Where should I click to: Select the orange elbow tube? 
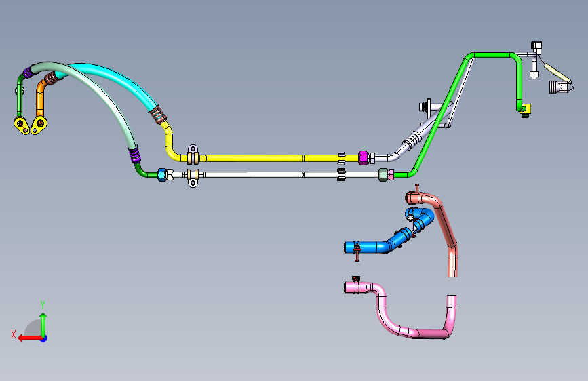click(40, 98)
